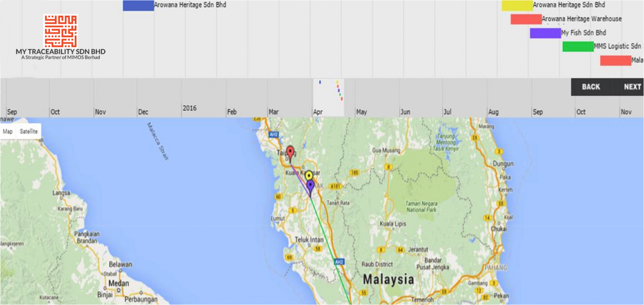The height and width of the screenshot is (305, 644).
Task: Click the BACK button
Action: tap(591, 87)
